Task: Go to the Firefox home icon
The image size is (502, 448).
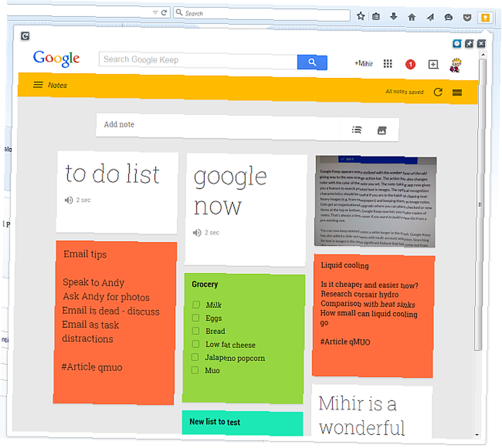Action: pos(412,17)
